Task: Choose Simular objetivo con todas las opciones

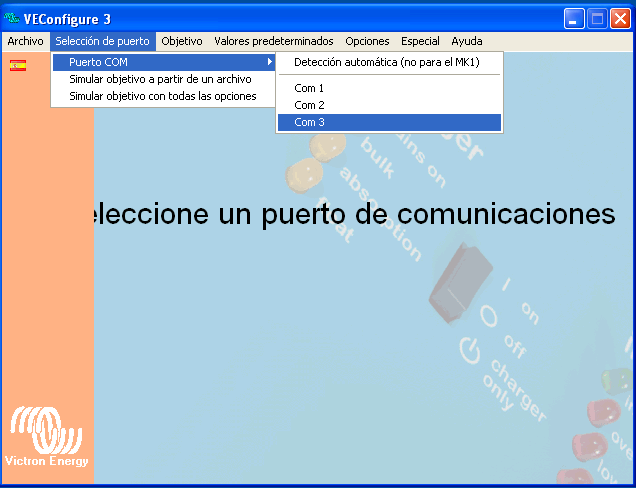Action: 164,97
